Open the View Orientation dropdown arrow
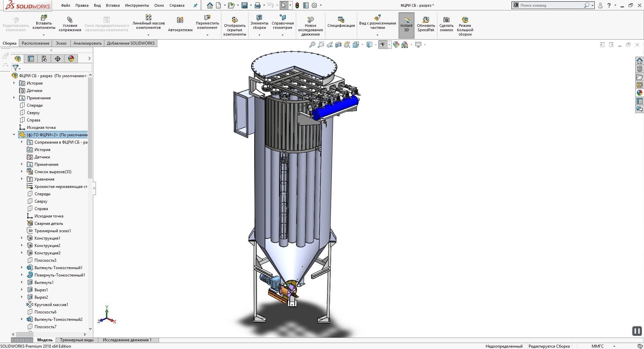This screenshot has width=644, height=349. click(362, 45)
